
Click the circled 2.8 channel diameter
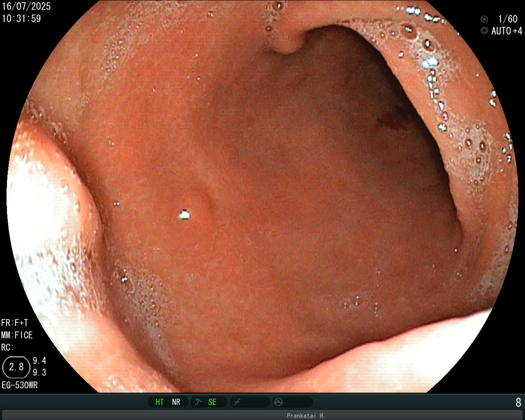(16, 367)
